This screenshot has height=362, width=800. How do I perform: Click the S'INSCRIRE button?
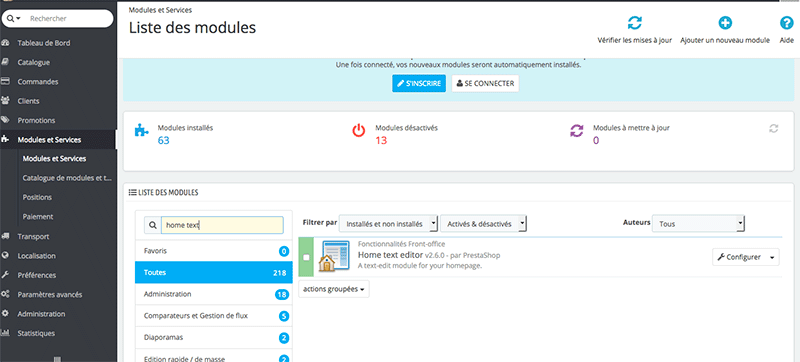tap(419, 84)
